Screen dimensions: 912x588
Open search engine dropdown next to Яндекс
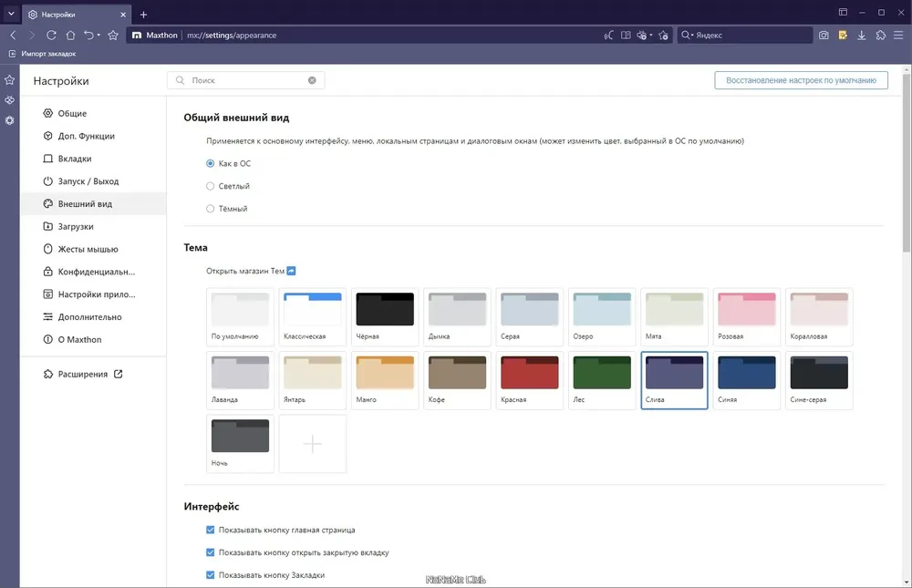[692, 35]
